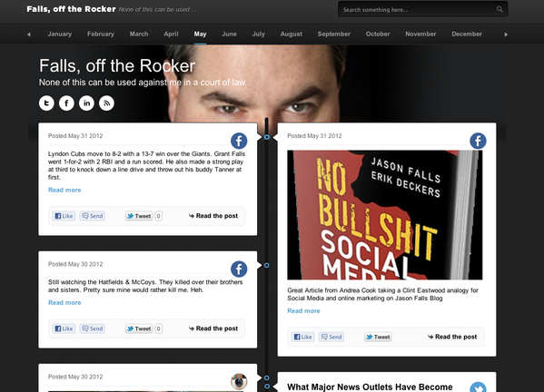Like the No Bullshit Social Media post
Viewport: 544px width, 392px height.
pyautogui.click(x=302, y=337)
